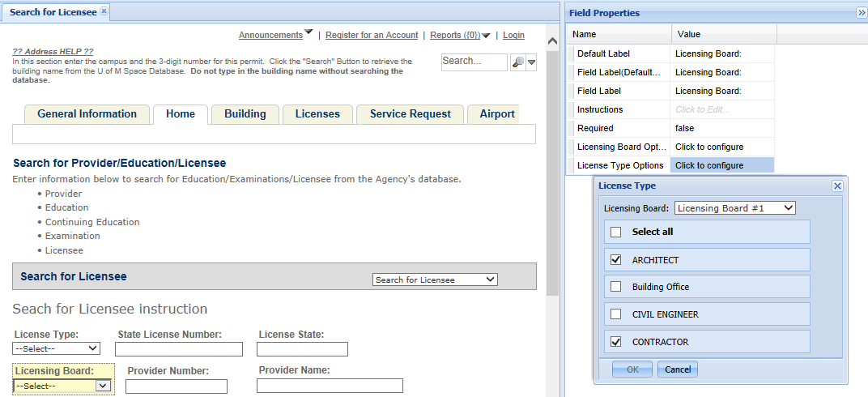868x397 pixels.
Task: Edit the Instructions property value
Action: (x=722, y=109)
